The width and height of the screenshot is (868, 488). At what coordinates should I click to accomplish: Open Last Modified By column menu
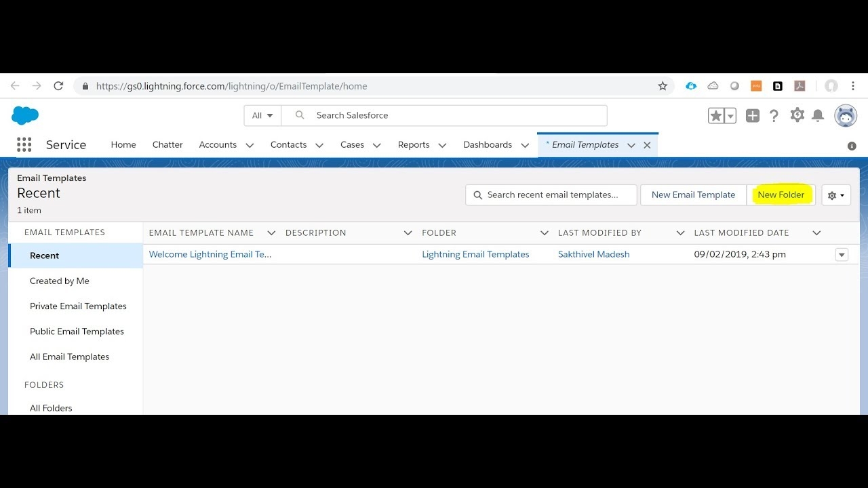(680, 232)
